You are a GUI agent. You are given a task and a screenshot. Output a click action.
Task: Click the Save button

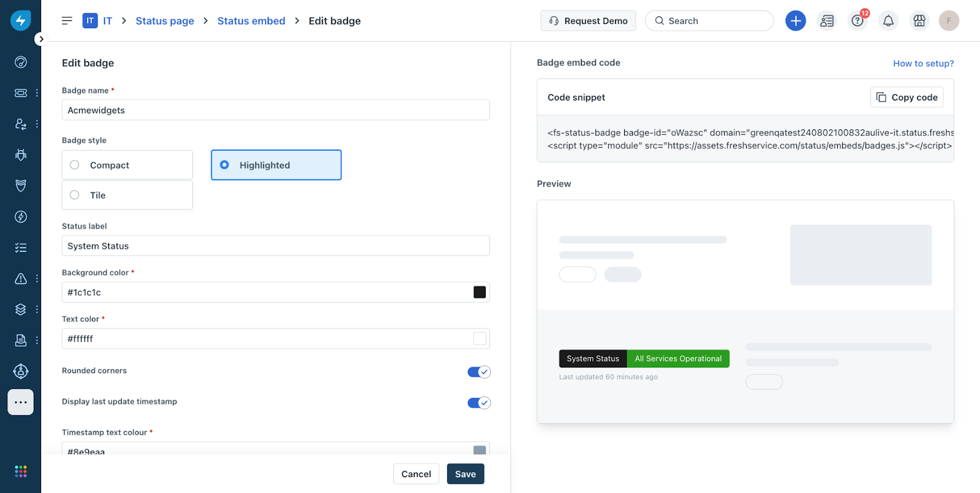coord(466,474)
